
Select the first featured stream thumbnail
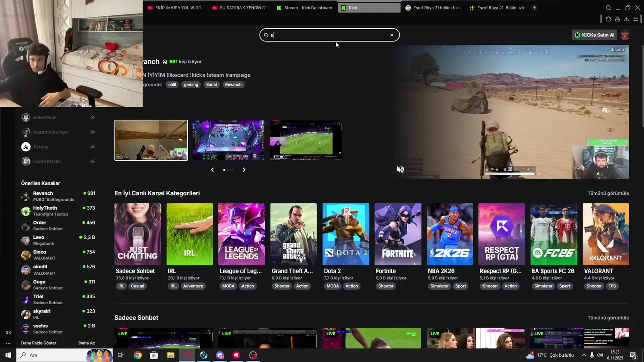(151, 140)
